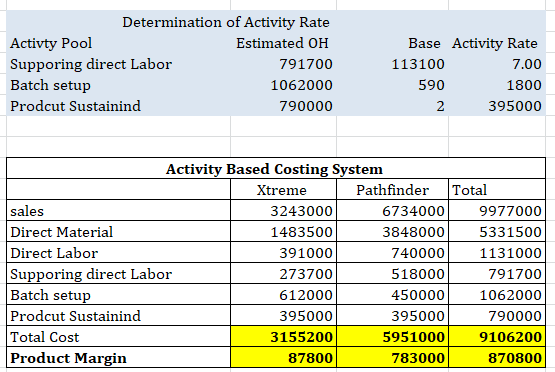Click the 'Direct Labor' row label

click(54, 253)
